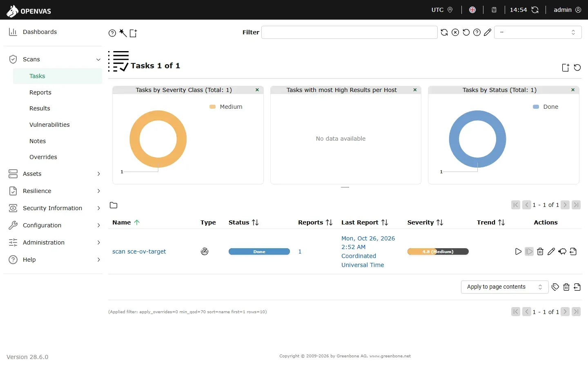
Task: Move scan sce-ov-target task to trashcan
Action: tap(540, 251)
